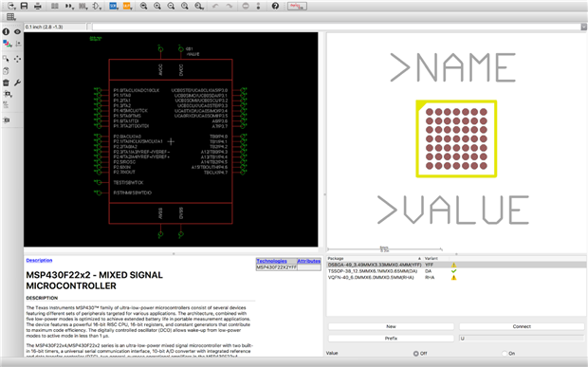This screenshot has width=588, height=367.
Task: Open the Package footprint editor icon
Action: pos(83,6)
